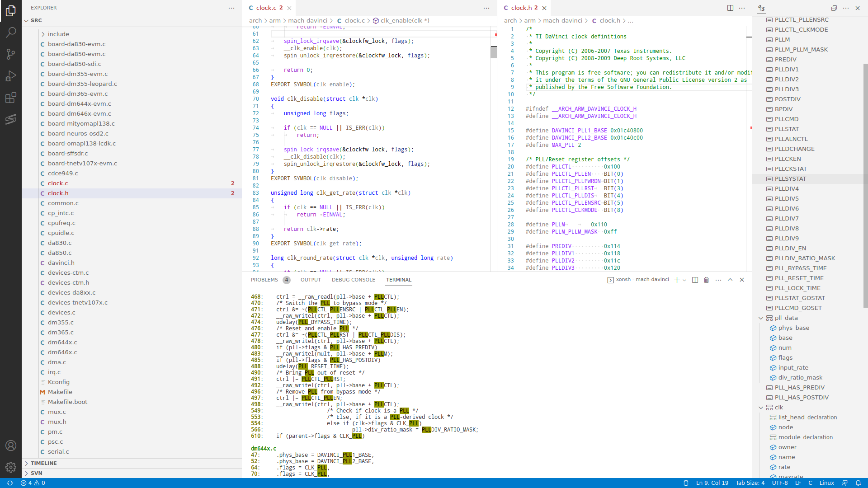
Task: Click errors and warnings count in status bar
Action: pos(33,483)
